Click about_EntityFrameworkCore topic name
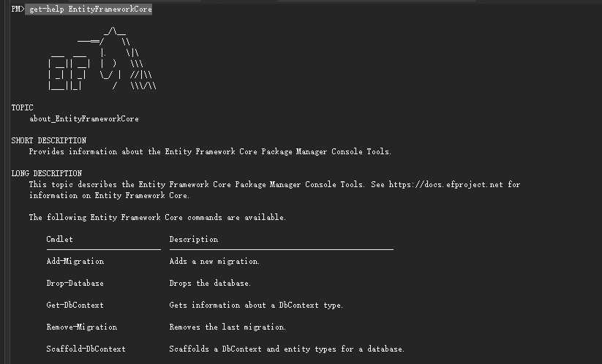602x364 pixels. coord(84,119)
